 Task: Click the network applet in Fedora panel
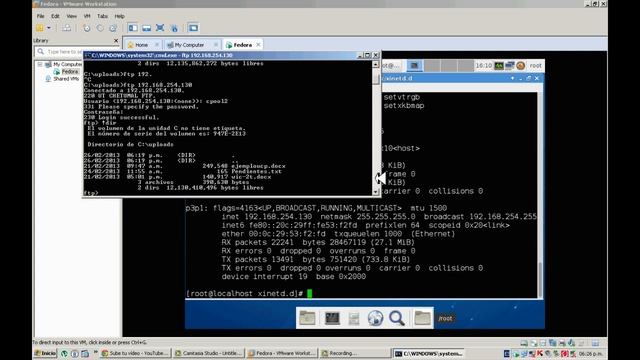click(510, 65)
